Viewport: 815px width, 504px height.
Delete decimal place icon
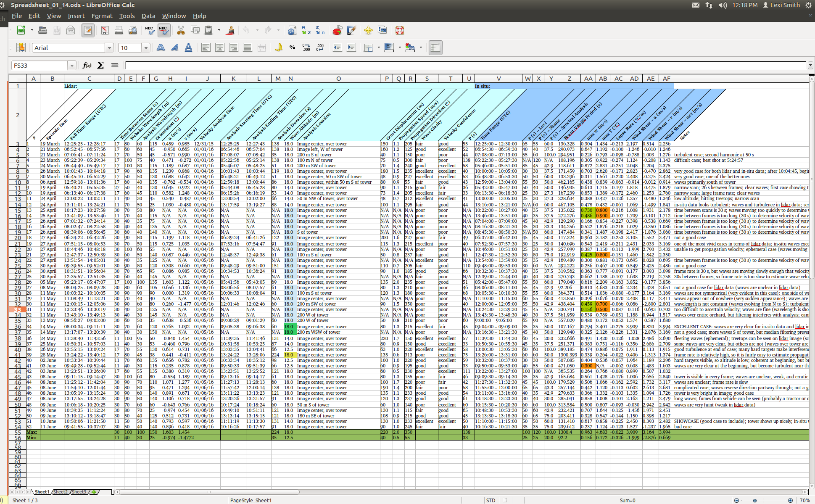pos(320,47)
